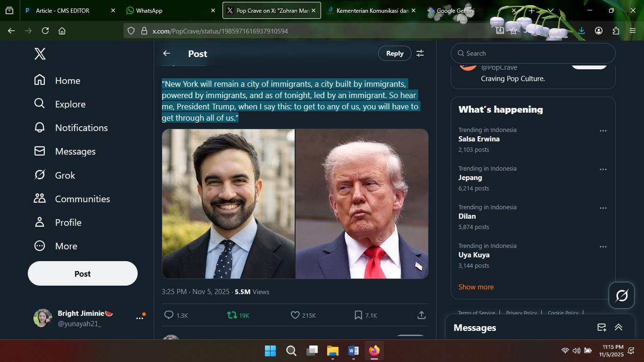Open the Extensions puzzle icon

(616, 31)
